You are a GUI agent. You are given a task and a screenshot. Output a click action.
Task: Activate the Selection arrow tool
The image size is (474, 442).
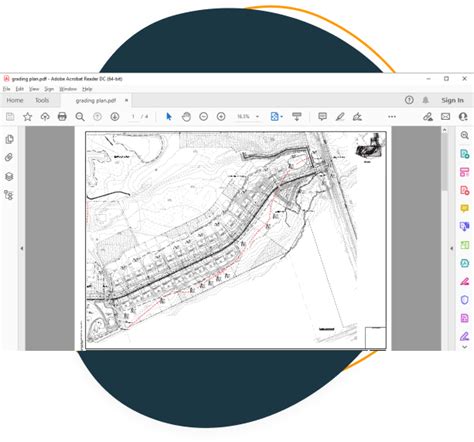pyautogui.click(x=169, y=117)
